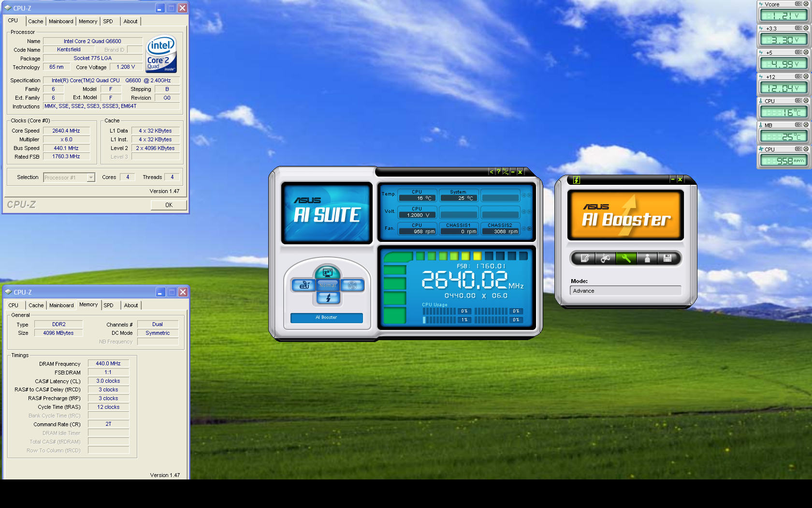
Task: Click the memory Size value 4096 MBytes
Action: 58,333
